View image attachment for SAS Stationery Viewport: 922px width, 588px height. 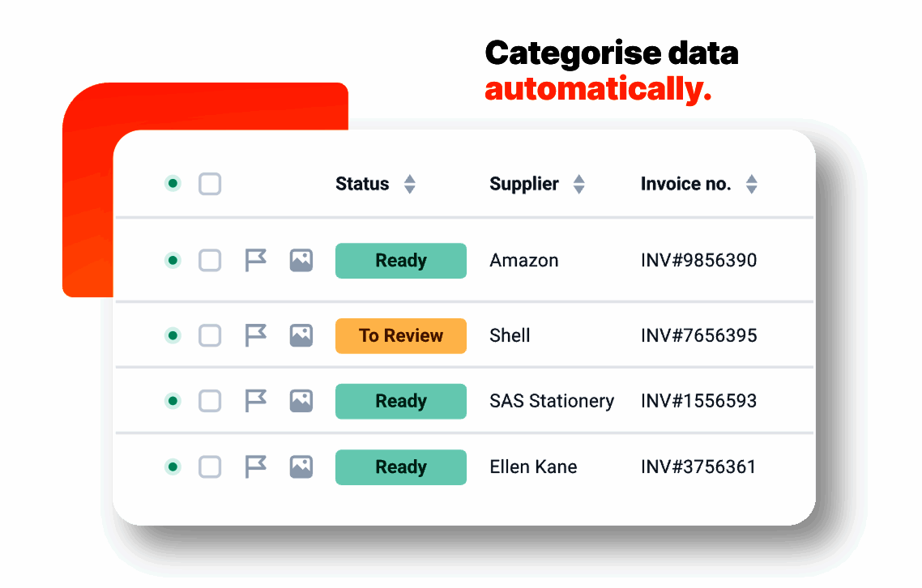301,400
